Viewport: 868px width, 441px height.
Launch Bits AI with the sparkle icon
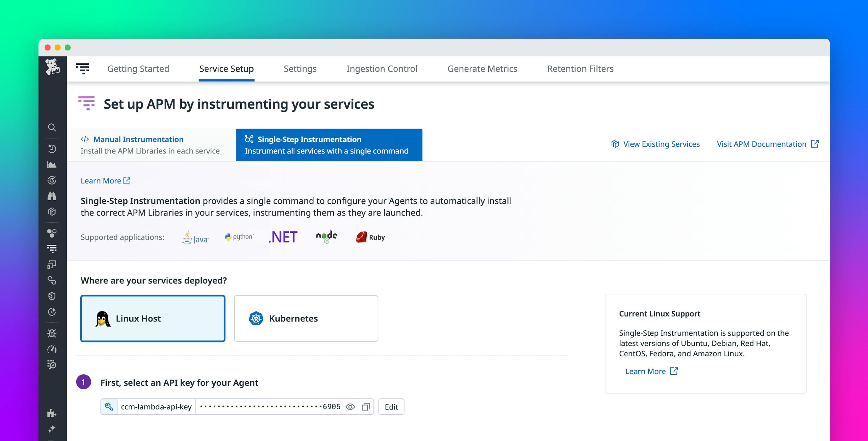(52, 428)
